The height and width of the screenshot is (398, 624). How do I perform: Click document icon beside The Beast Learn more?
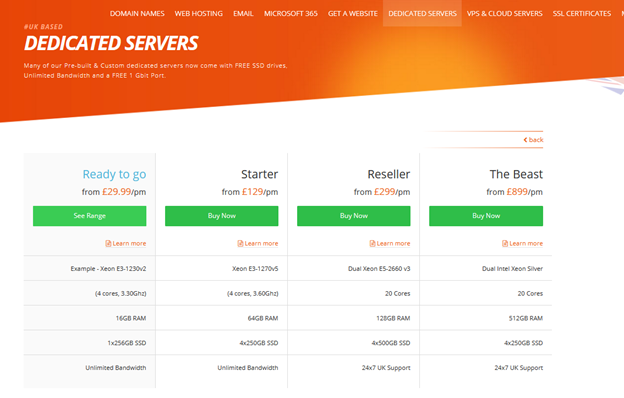pyautogui.click(x=505, y=243)
